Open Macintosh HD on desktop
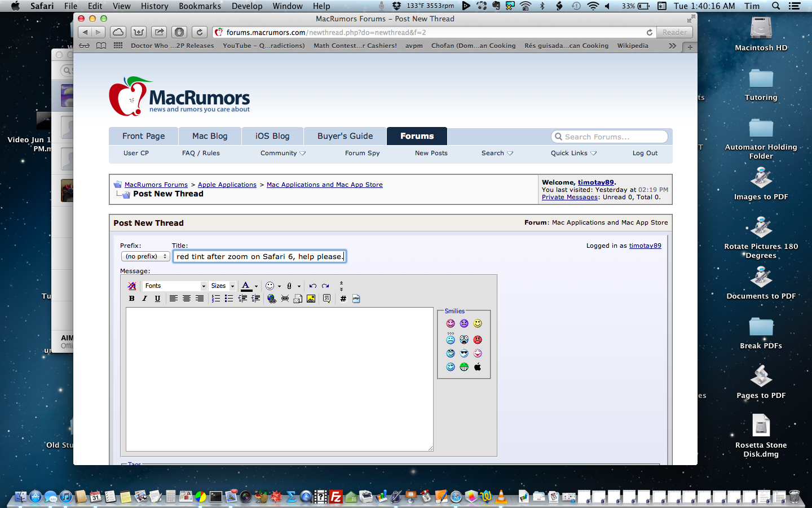Image resolution: width=812 pixels, height=508 pixels. click(x=761, y=34)
